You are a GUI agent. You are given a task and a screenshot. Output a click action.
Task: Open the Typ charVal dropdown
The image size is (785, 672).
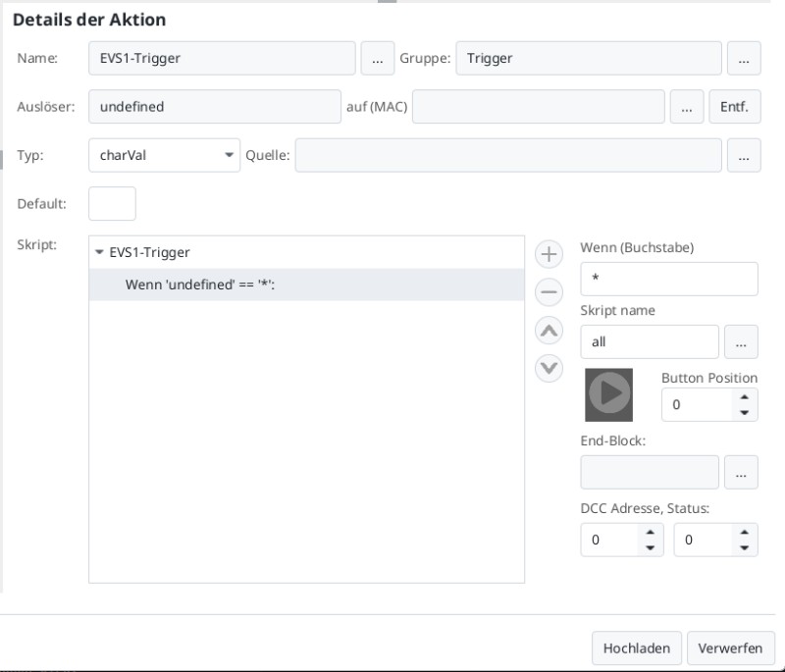(164, 155)
